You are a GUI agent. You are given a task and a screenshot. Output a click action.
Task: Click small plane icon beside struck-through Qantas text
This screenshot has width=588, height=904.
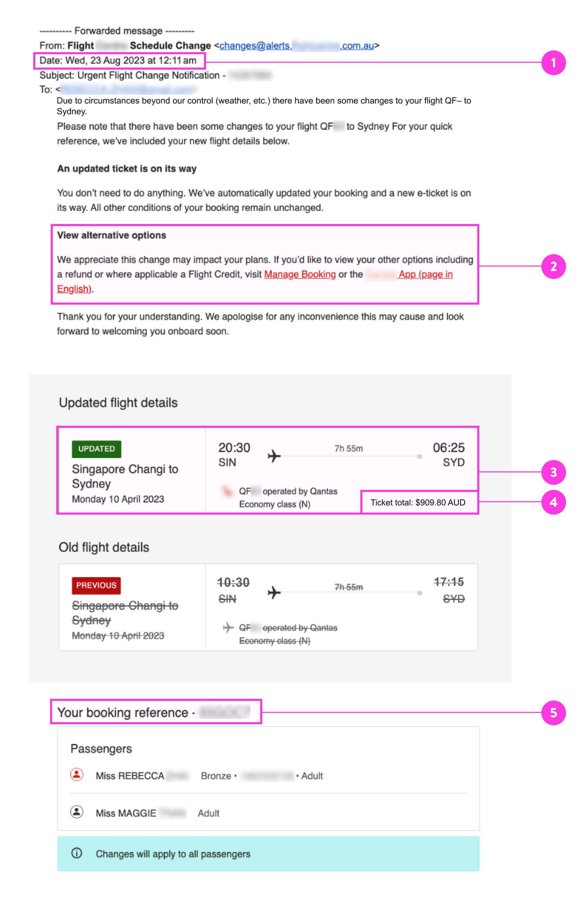coord(228,627)
